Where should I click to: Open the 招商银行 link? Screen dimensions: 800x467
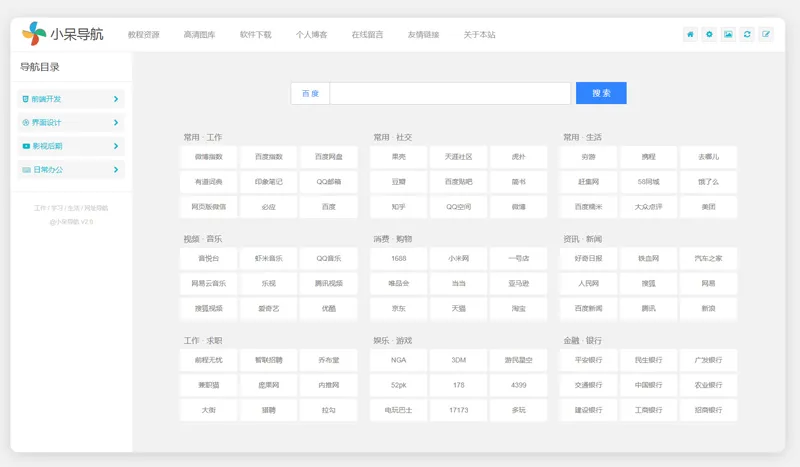tap(708, 410)
